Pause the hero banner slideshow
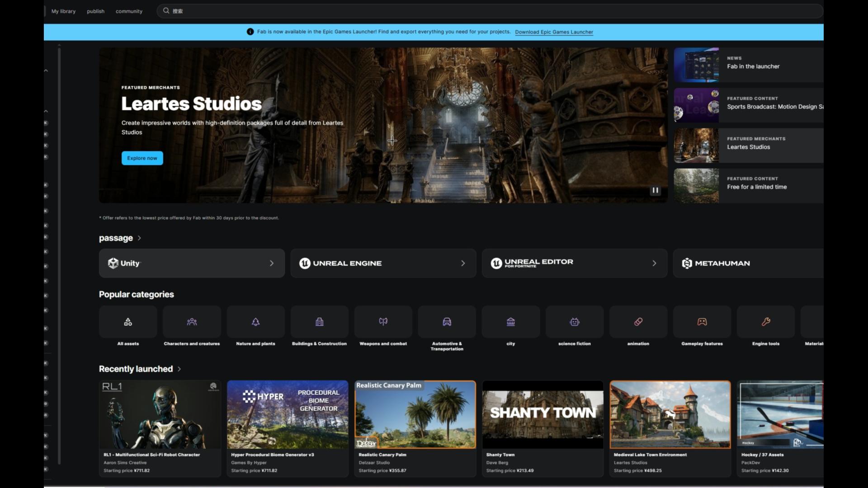Viewport: 868px width, 488px height. [x=655, y=190]
